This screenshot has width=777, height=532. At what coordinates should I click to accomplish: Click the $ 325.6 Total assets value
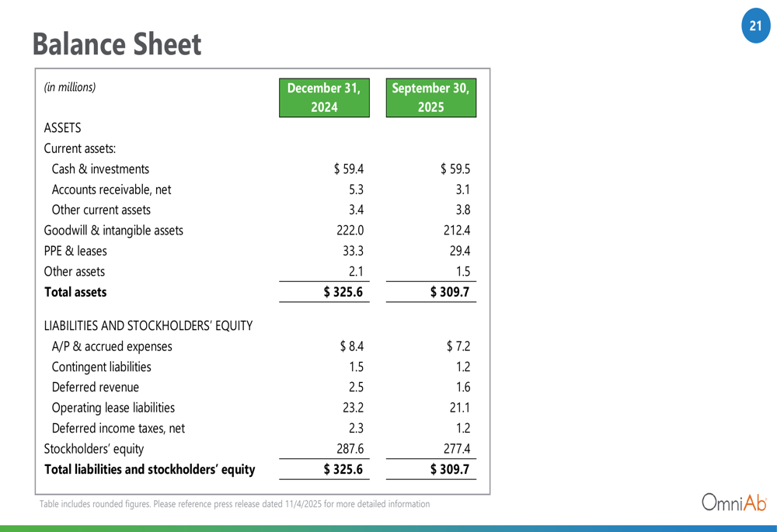343,293
